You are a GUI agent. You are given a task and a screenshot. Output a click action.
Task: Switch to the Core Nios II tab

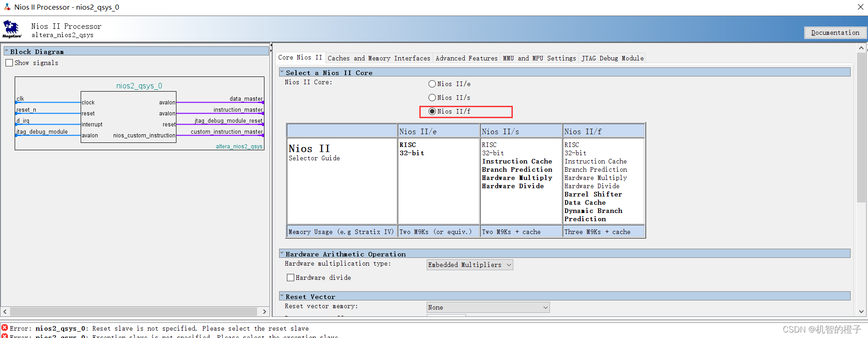[x=300, y=58]
